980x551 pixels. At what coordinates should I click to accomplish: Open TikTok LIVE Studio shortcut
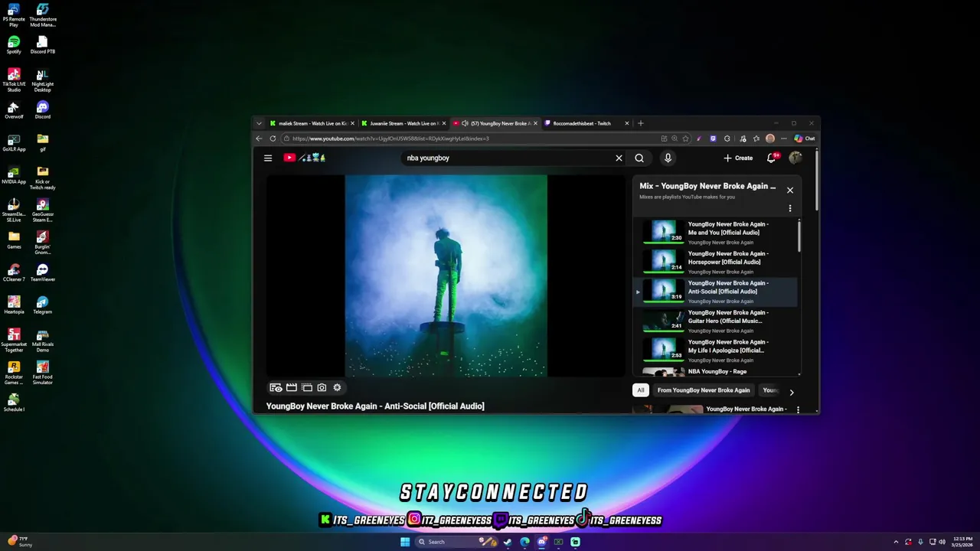point(14,80)
